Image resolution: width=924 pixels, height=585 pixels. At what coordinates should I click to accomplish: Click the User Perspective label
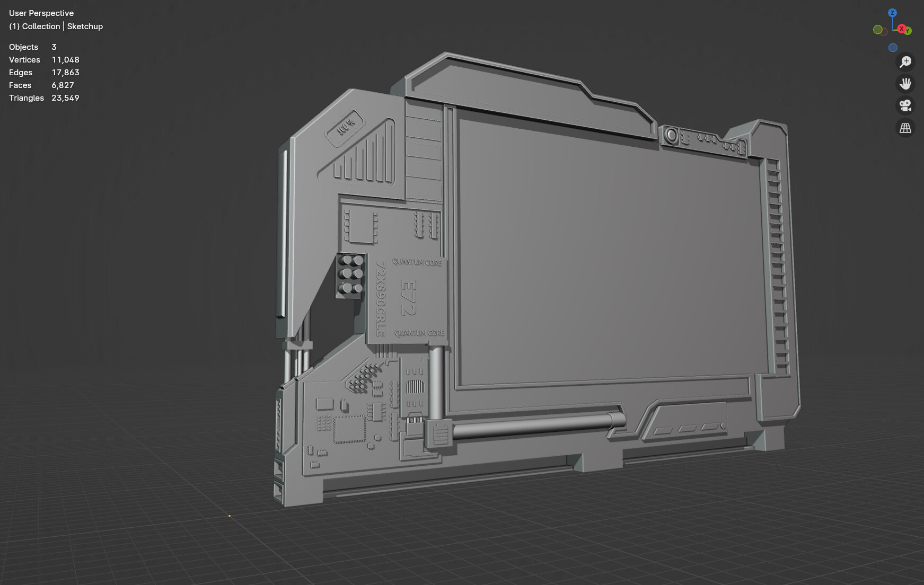tap(41, 13)
